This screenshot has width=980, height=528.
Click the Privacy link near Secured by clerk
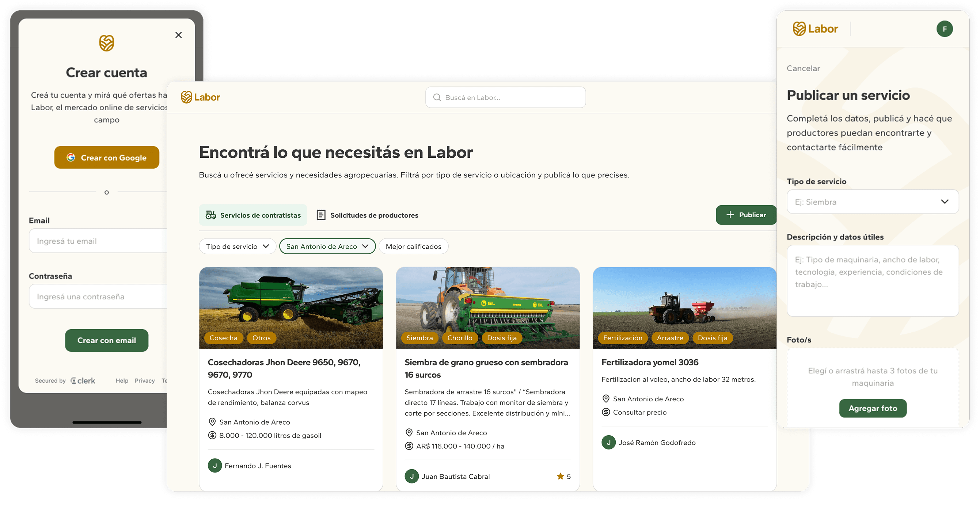tap(145, 380)
